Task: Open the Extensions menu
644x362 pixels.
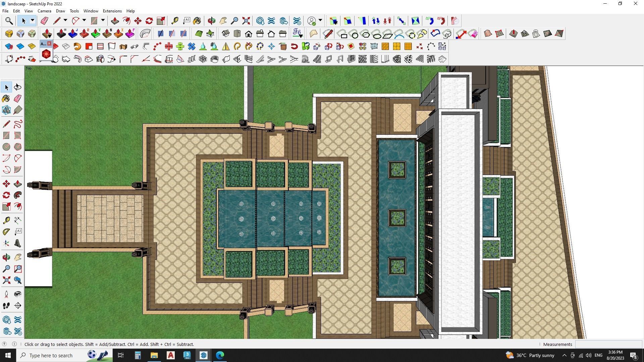Action: 112,11
